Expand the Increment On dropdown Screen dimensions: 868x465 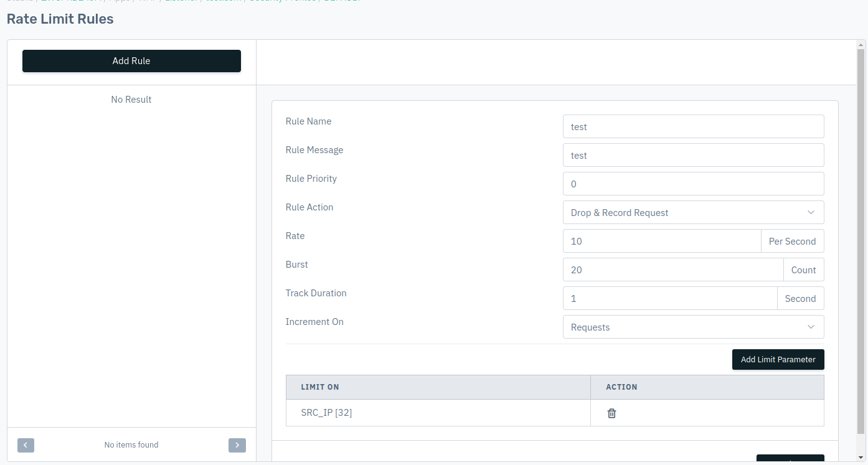tap(693, 327)
